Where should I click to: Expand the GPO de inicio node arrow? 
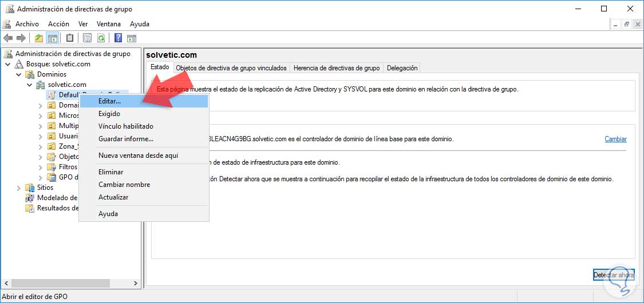(40, 177)
